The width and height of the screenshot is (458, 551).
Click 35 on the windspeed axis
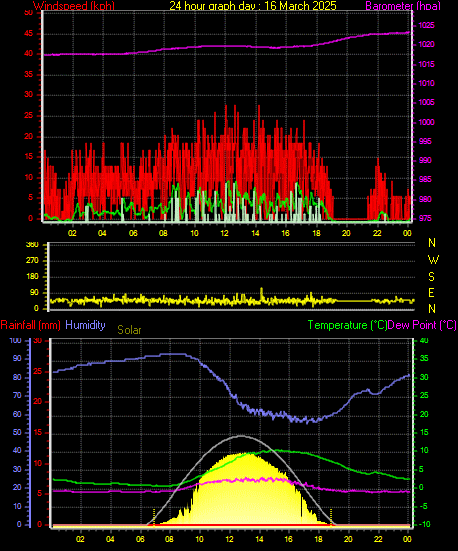pyautogui.click(x=29, y=74)
